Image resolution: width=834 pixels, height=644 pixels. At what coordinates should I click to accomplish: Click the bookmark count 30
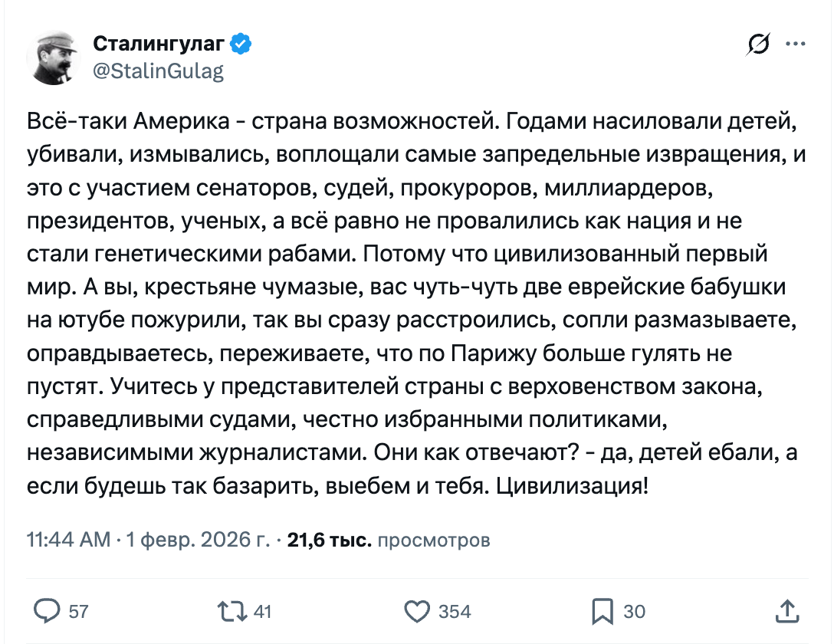point(634,612)
